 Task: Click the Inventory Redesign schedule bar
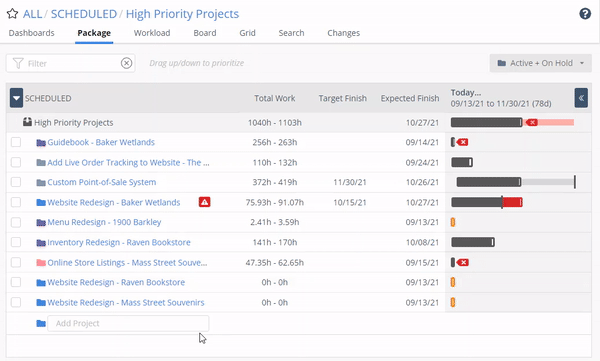(x=473, y=242)
